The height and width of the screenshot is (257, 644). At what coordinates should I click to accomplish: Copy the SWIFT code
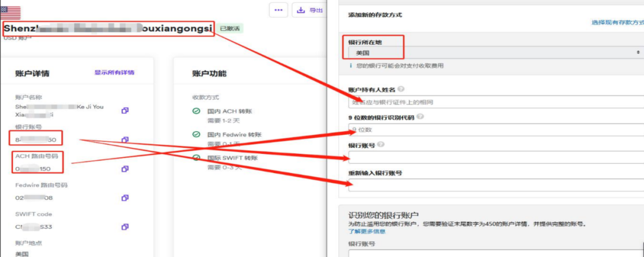pos(125,227)
